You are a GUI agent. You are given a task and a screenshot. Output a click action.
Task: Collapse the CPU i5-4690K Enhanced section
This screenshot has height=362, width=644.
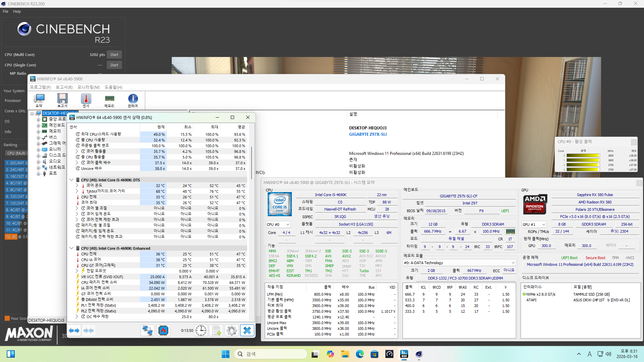coord(71,248)
